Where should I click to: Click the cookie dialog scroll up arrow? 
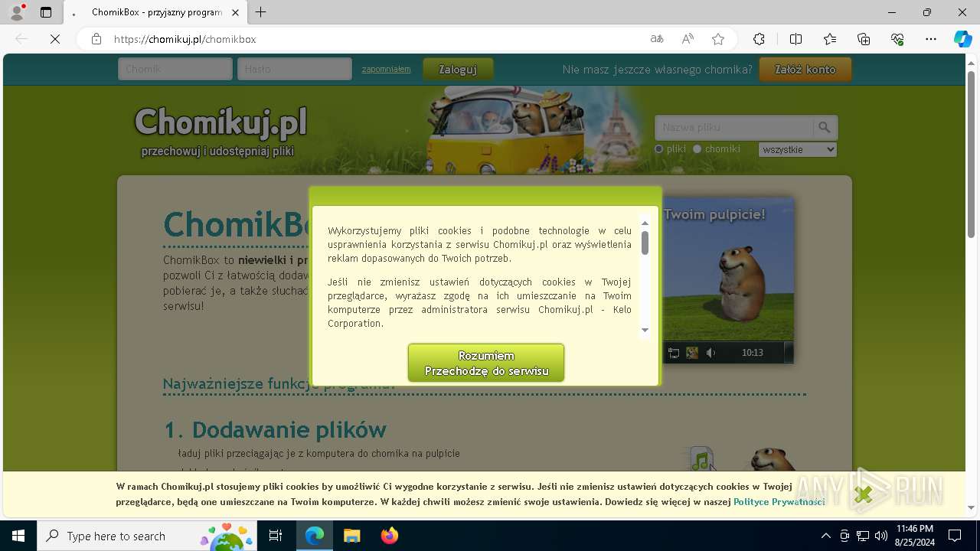(645, 223)
